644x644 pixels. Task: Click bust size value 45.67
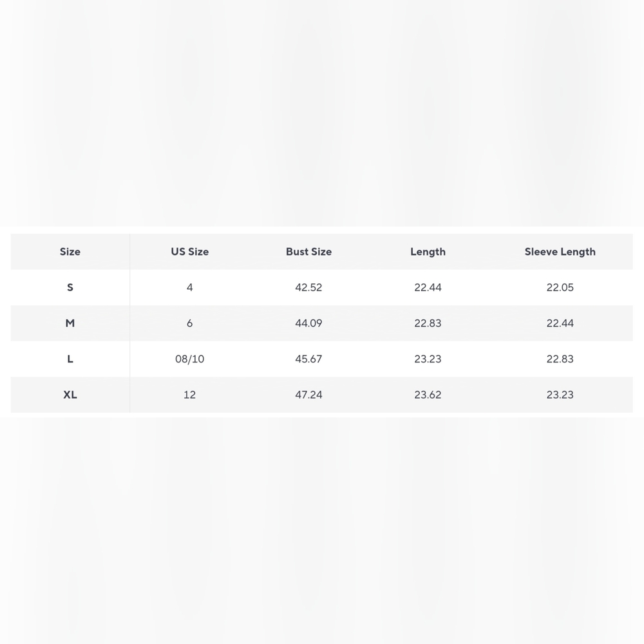[x=309, y=359]
